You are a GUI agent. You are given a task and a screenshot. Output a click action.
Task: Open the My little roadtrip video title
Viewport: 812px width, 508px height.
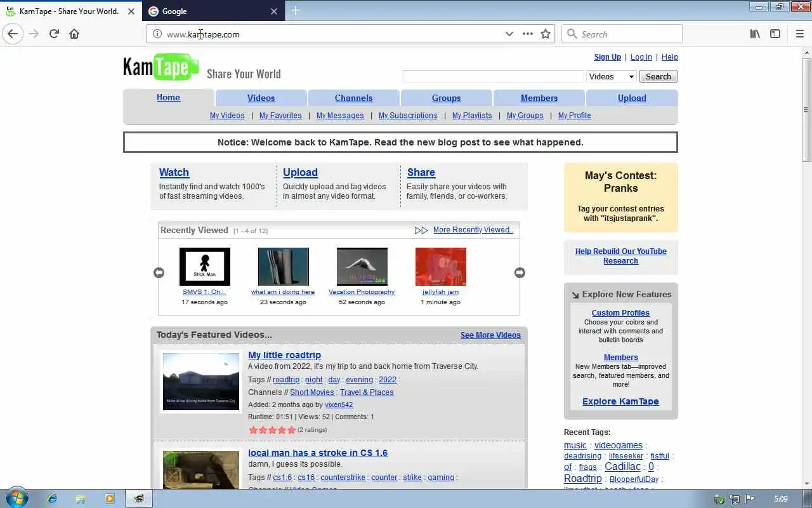284,355
